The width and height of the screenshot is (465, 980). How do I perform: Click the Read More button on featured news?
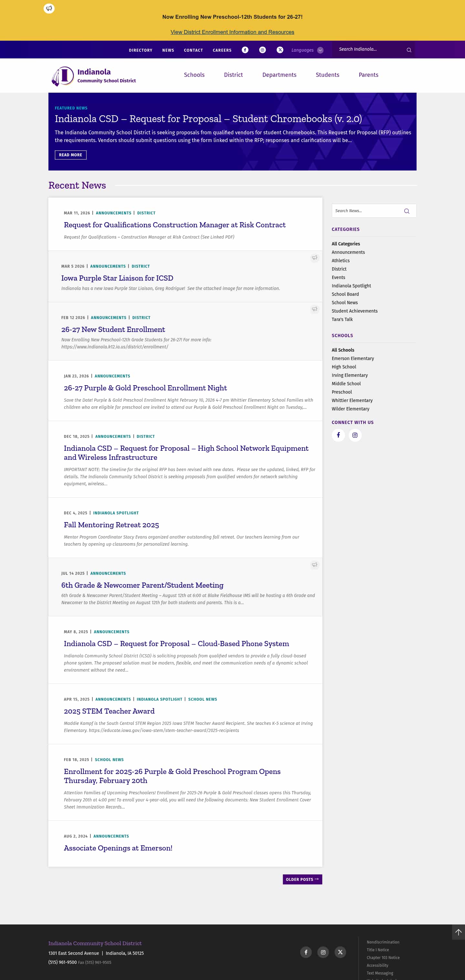70,155
